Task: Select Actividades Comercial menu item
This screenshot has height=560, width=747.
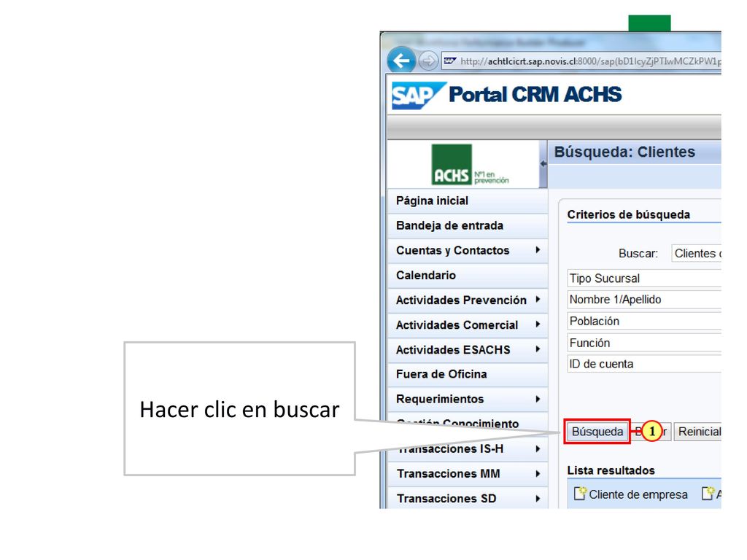Action: (468, 324)
